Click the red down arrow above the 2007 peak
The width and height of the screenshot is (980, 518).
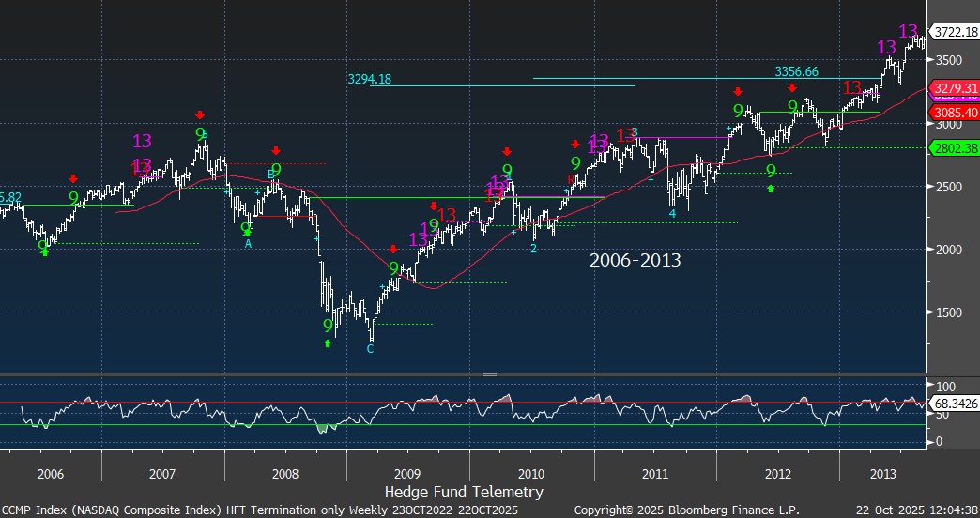pos(200,115)
